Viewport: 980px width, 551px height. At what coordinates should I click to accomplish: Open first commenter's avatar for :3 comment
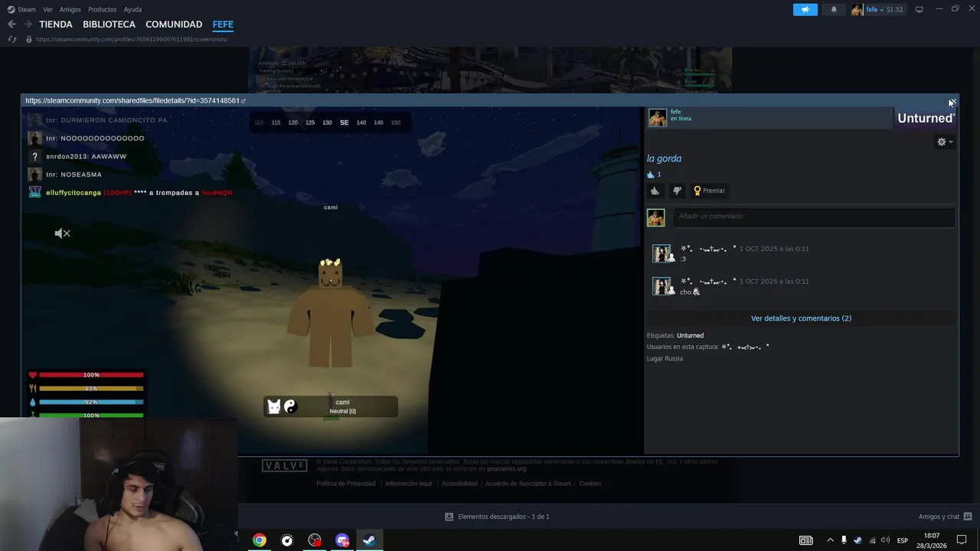[x=662, y=253]
